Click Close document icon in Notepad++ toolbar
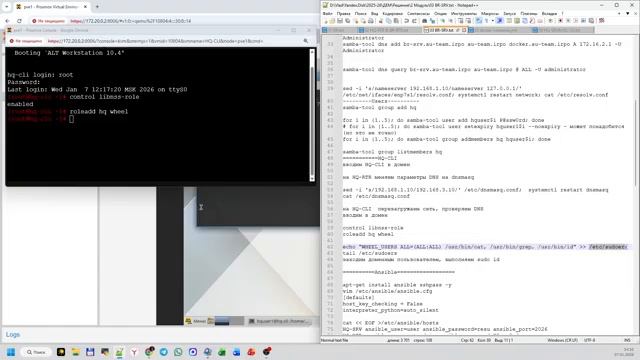The height and width of the screenshot is (360, 640). click(356, 20)
